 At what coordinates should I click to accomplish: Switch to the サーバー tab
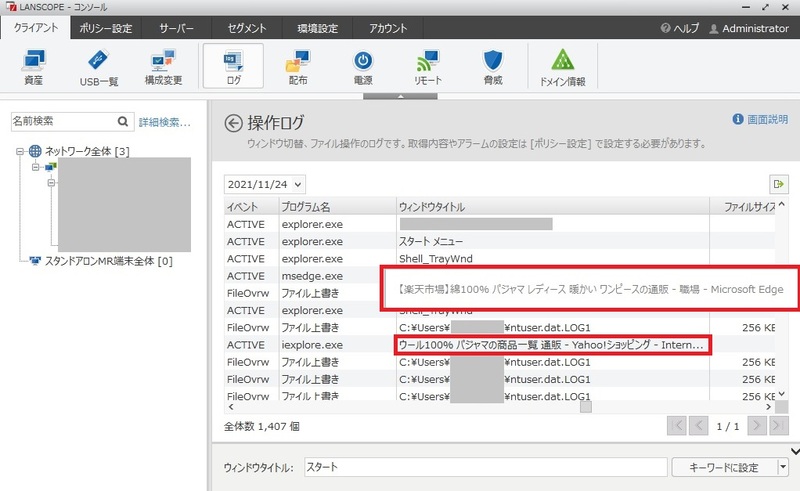177,29
